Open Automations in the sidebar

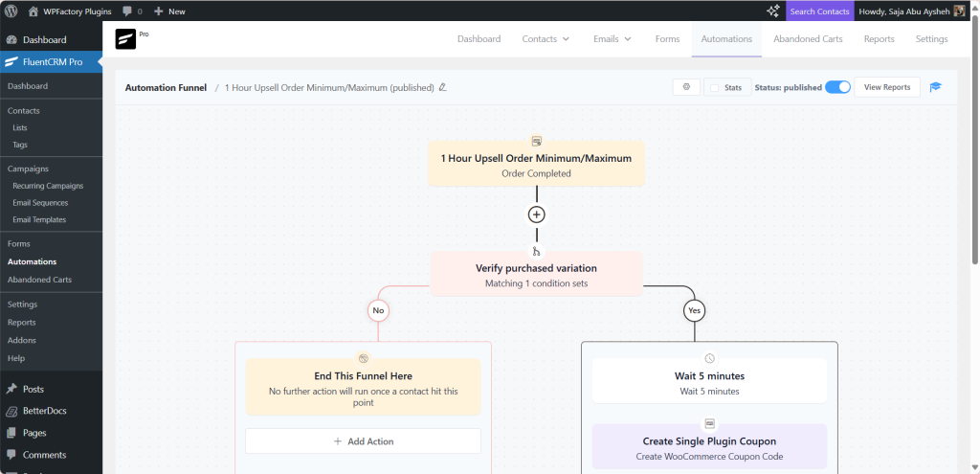[32, 262]
